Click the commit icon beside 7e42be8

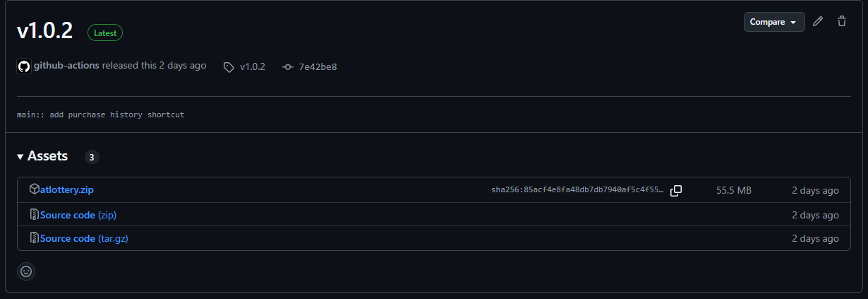[287, 67]
